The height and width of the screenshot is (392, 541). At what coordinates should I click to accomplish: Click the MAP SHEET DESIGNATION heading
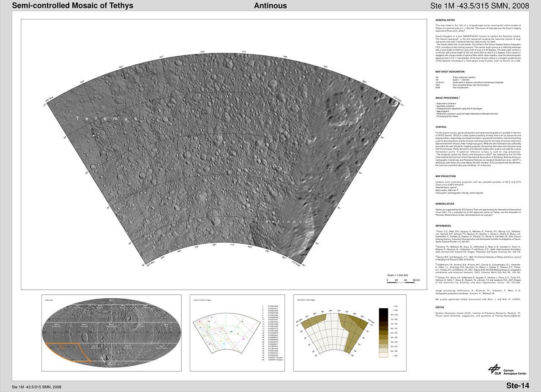click(x=451, y=72)
